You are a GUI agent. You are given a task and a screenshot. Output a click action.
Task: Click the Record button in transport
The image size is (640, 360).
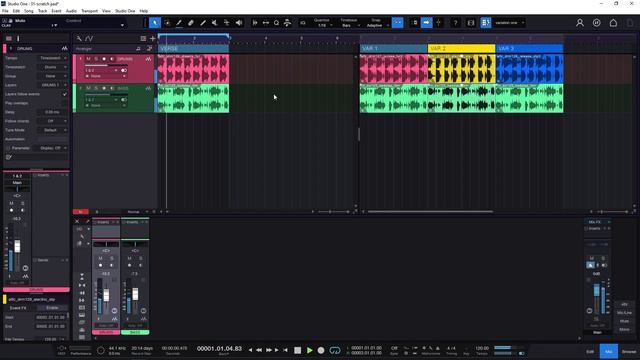tap(321, 350)
